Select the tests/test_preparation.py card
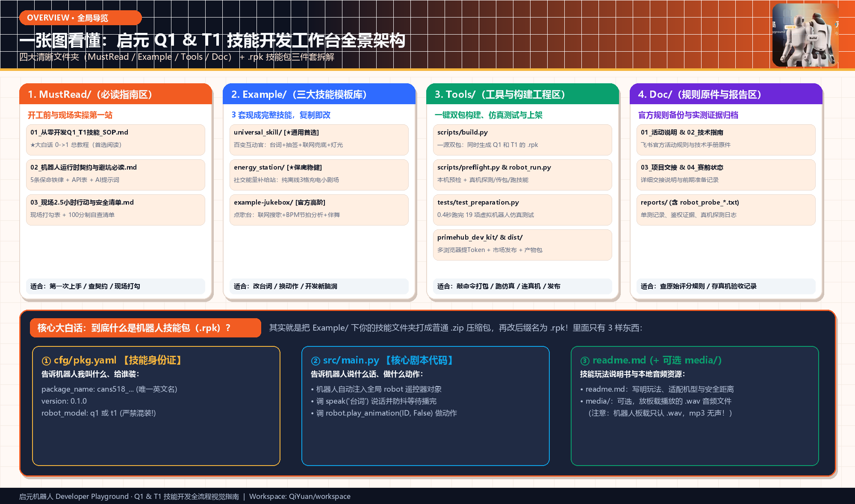855x504 pixels. tap(522, 210)
